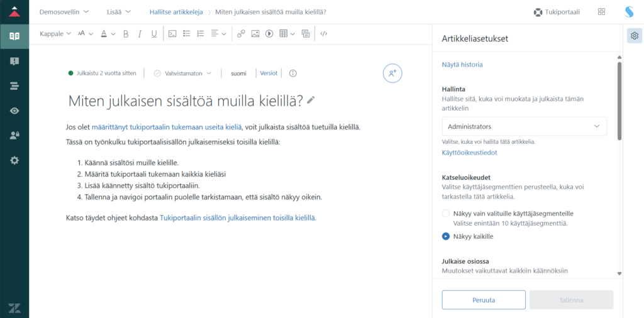
Task: Open the Versiot link
Action: pyautogui.click(x=269, y=74)
